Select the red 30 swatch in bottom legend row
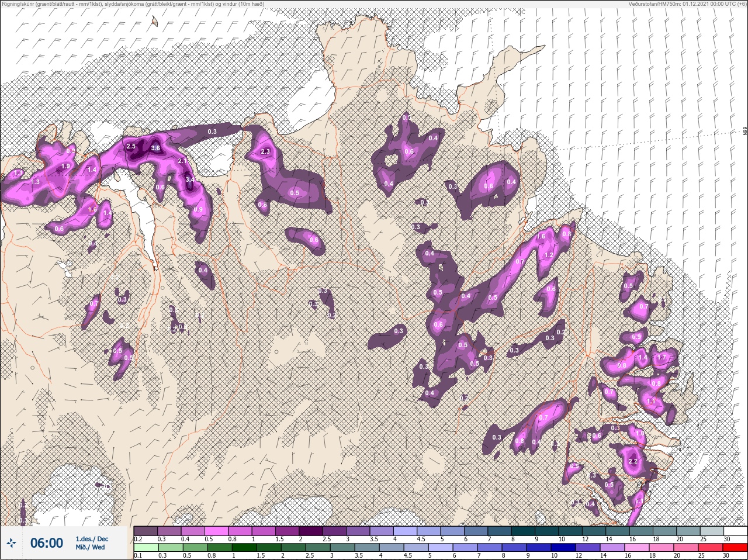This screenshot has width=748, height=560. pos(735,547)
